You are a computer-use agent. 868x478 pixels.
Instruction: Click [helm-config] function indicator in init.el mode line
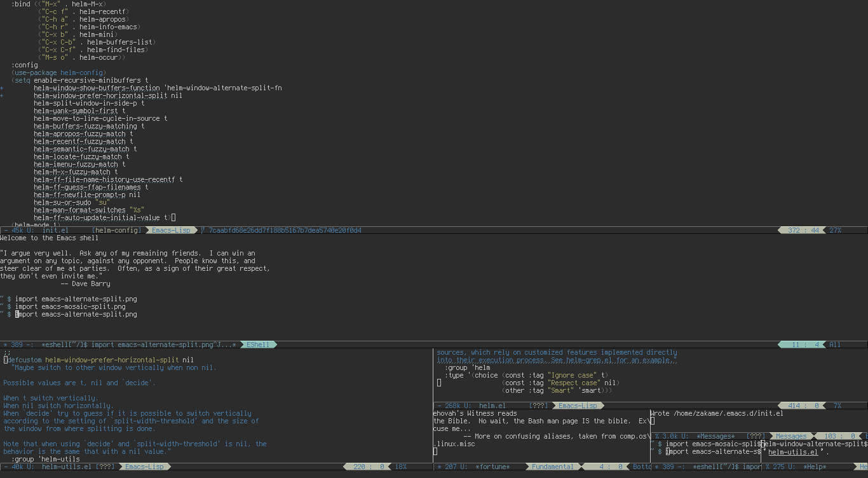pos(116,230)
